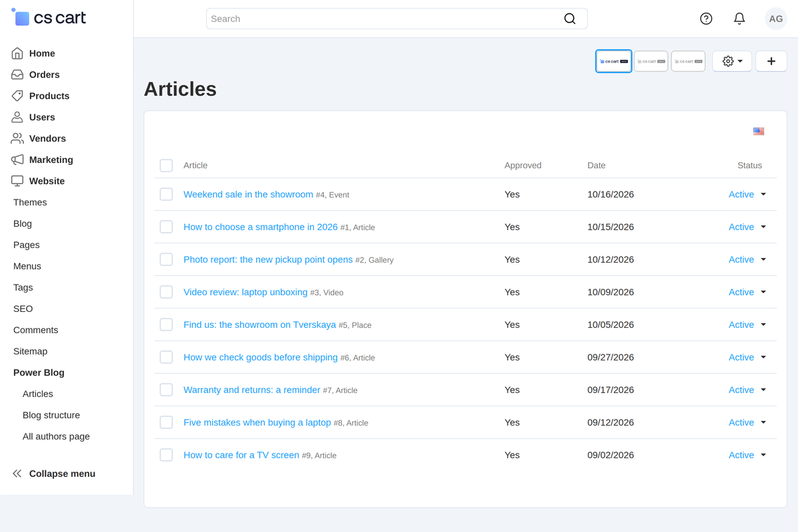The image size is (798, 532).
Task: Check the How to care for TV screen row
Action: point(166,455)
